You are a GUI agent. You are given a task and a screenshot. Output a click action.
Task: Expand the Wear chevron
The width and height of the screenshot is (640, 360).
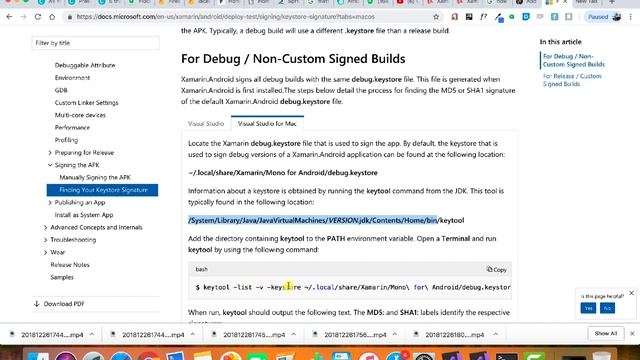tap(45, 252)
